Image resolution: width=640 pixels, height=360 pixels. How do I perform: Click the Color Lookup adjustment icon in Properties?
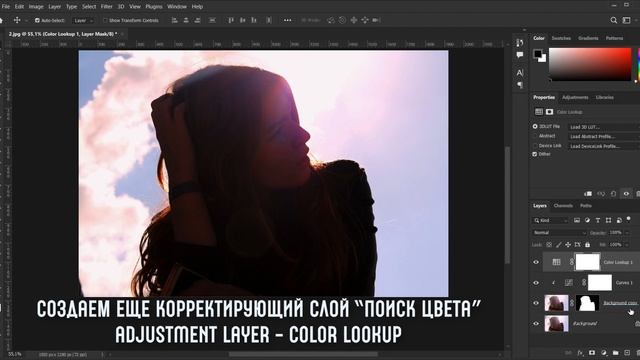[539, 112]
